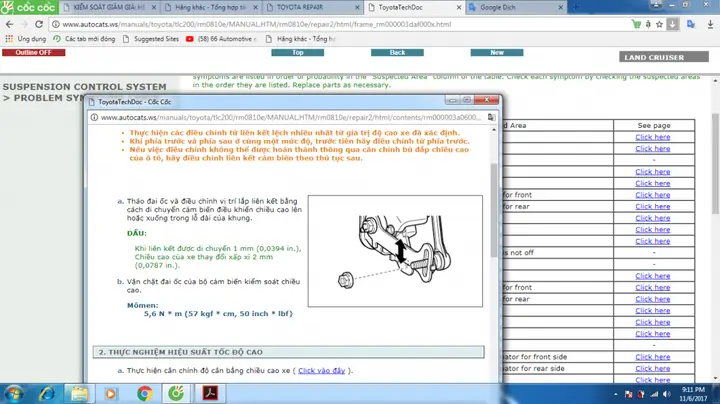Reload the current page
Screen dimensions: 720x404
pyautogui.click(x=39, y=24)
